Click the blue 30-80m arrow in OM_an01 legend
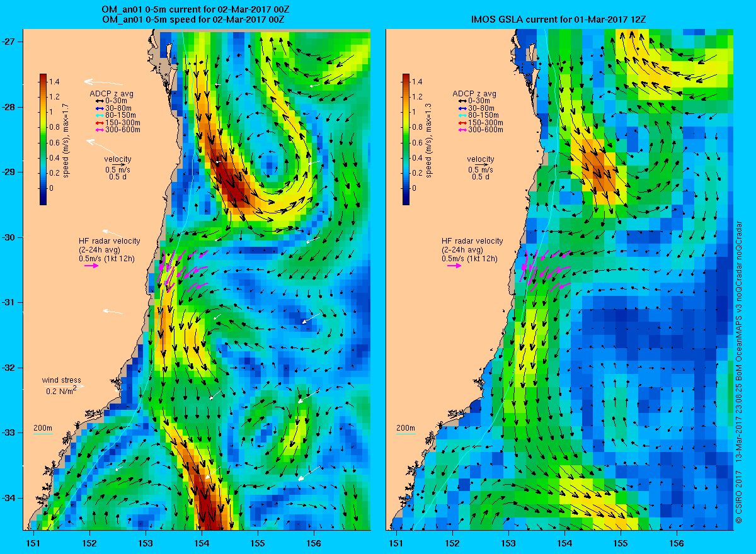The width and height of the screenshot is (756, 554). click(98, 108)
